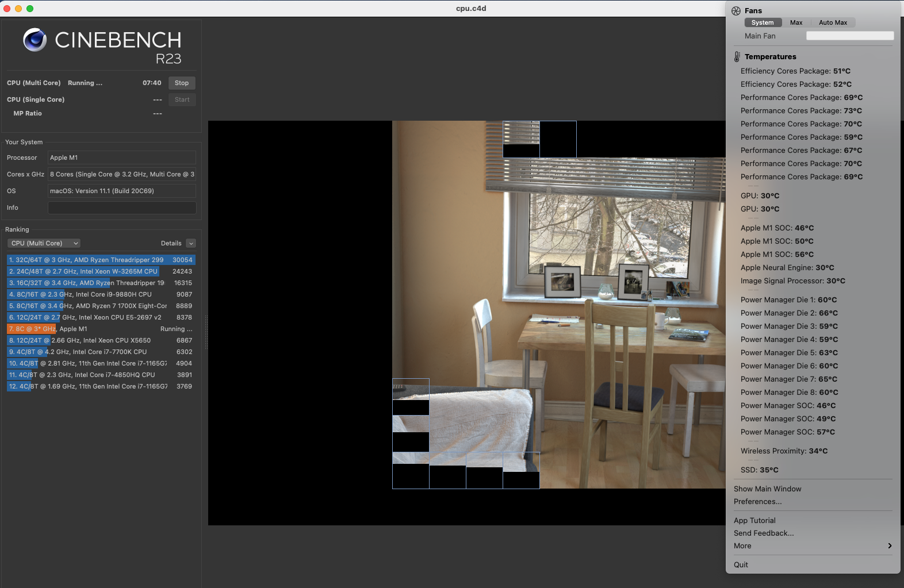
Task: Select rank 10 i7-1165G7 2.81 GHz row
Action: 101,363
